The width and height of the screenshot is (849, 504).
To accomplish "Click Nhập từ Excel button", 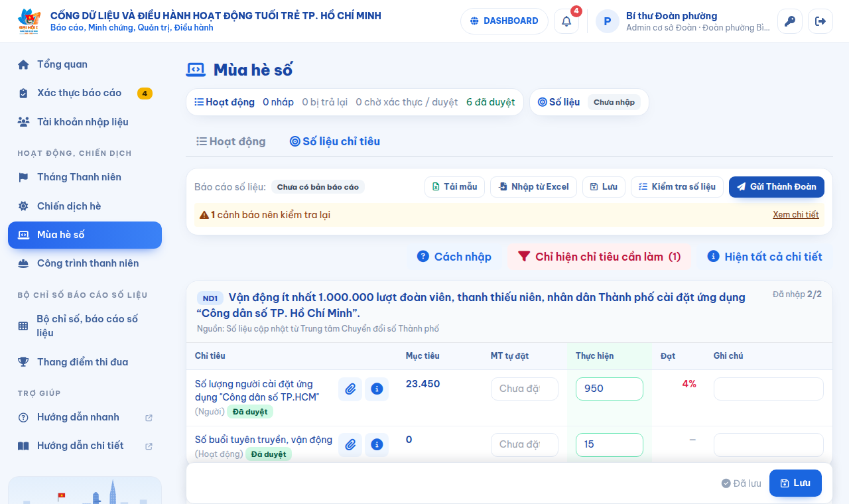I will pyautogui.click(x=534, y=187).
